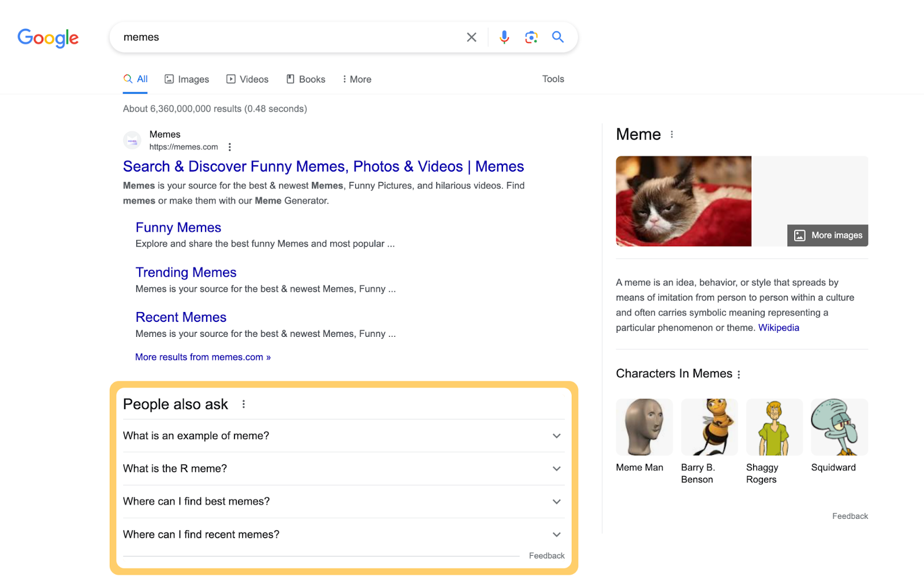
Task: Click into the memes search field
Action: 289,37
